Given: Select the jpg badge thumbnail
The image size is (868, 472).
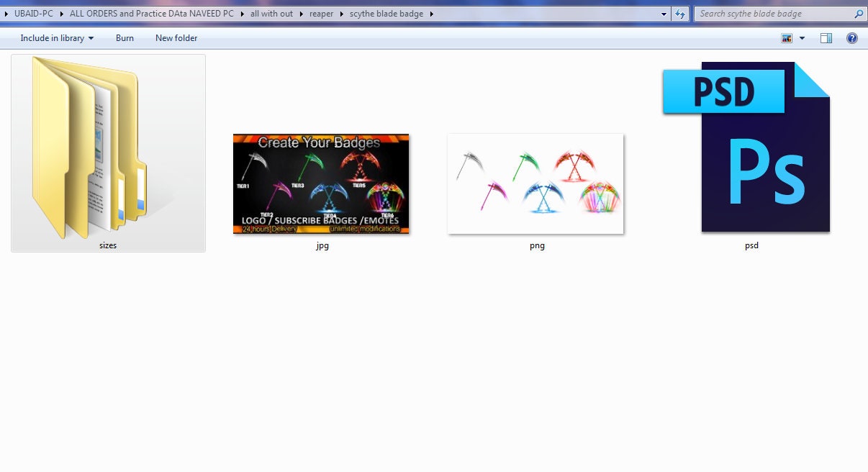Looking at the screenshot, I should coord(321,183).
